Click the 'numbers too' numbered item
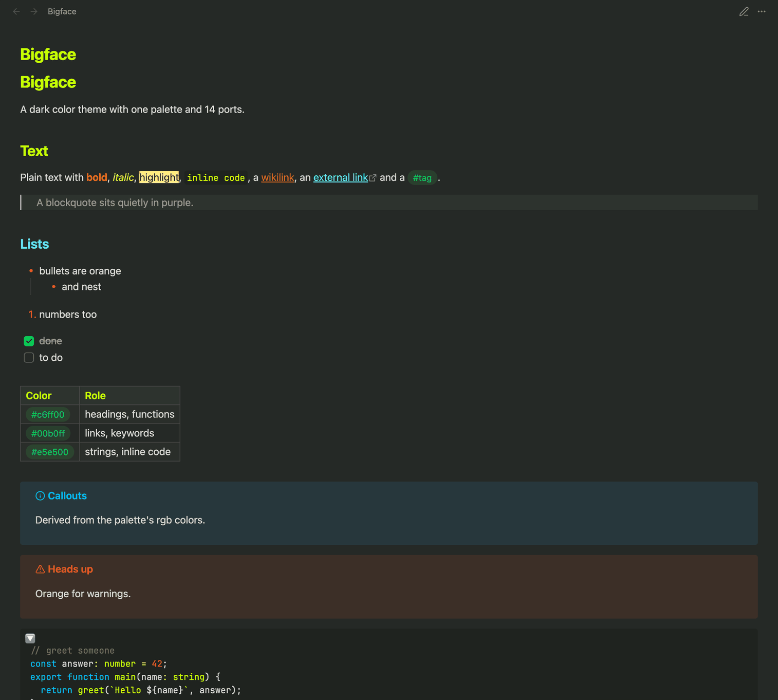 click(x=68, y=315)
